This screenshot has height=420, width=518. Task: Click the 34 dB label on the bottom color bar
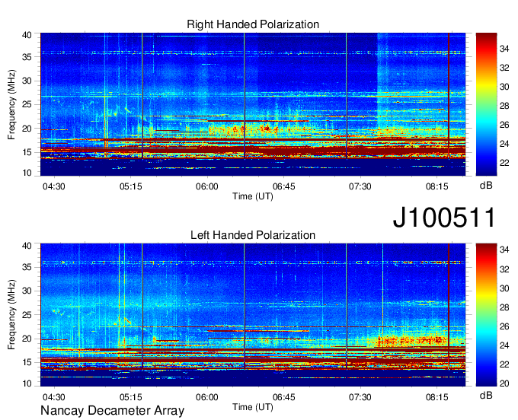tap(504, 250)
